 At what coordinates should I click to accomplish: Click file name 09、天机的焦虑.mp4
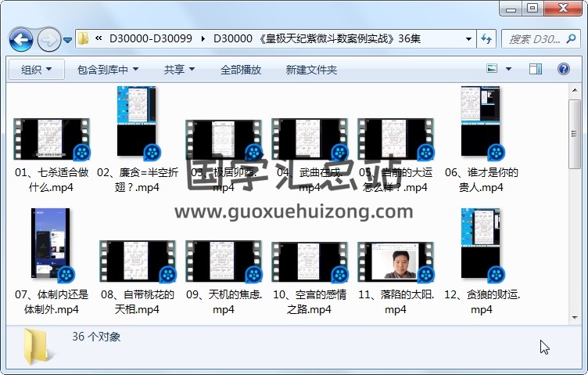[x=224, y=302]
